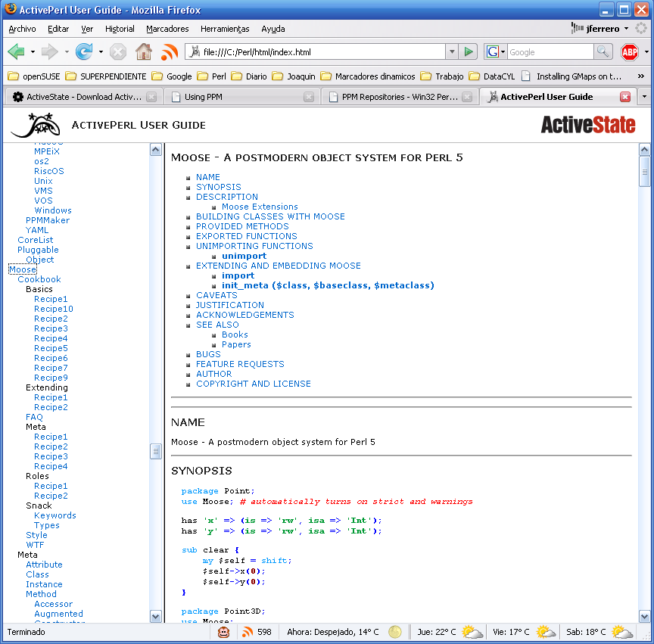
Task: Open the Perl bookmarks folder
Action: pyautogui.click(x=211, y=76)
